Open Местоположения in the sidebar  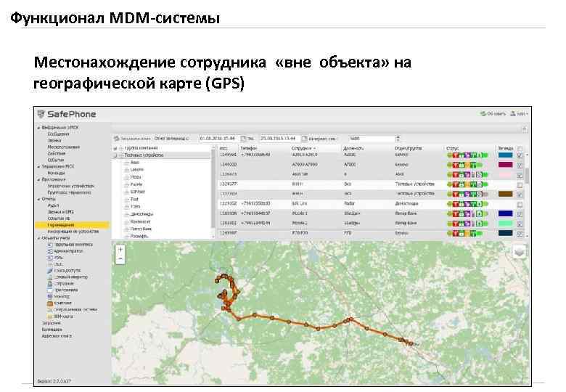coord(64,147)
